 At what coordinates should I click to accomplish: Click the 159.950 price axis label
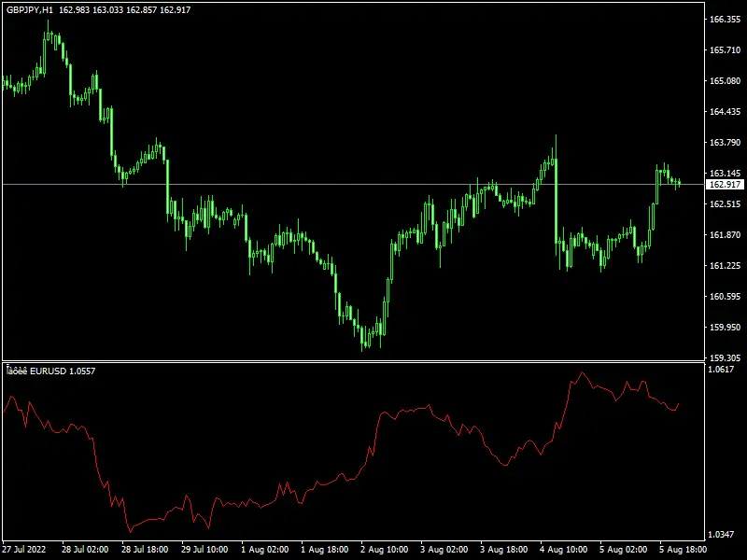tap(726, 328)
